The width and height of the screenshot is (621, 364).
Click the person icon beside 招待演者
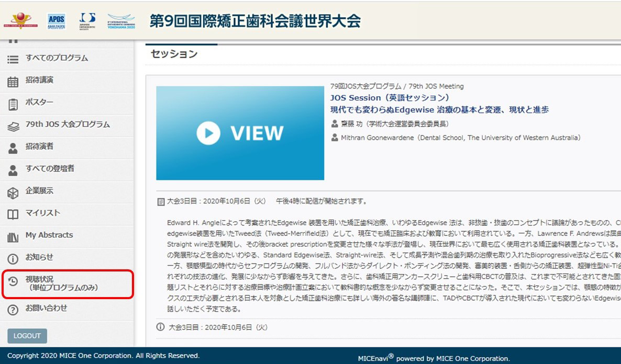click(x=13, y=149)
